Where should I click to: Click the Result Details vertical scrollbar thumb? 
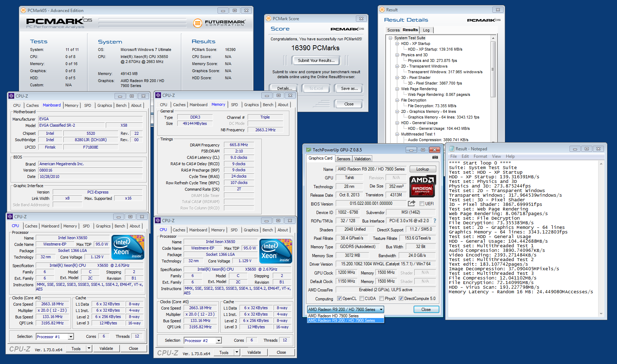coord(493,69)
